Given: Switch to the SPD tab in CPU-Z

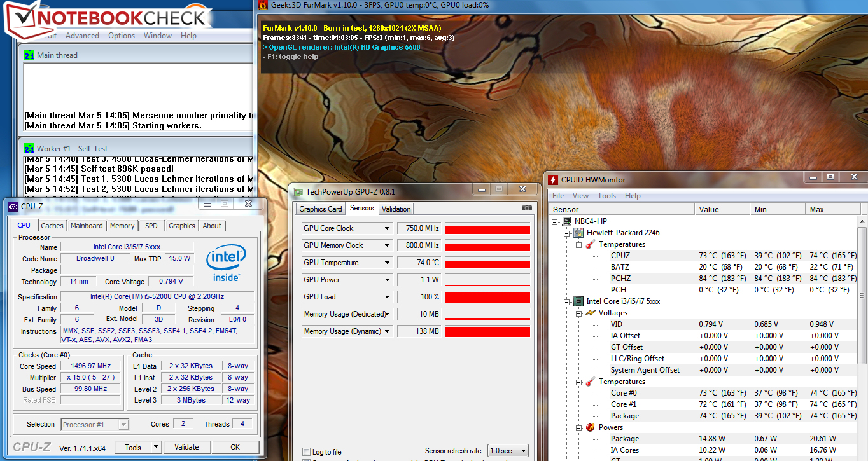Looking at the screenshot, I should (x=151, y=226).
